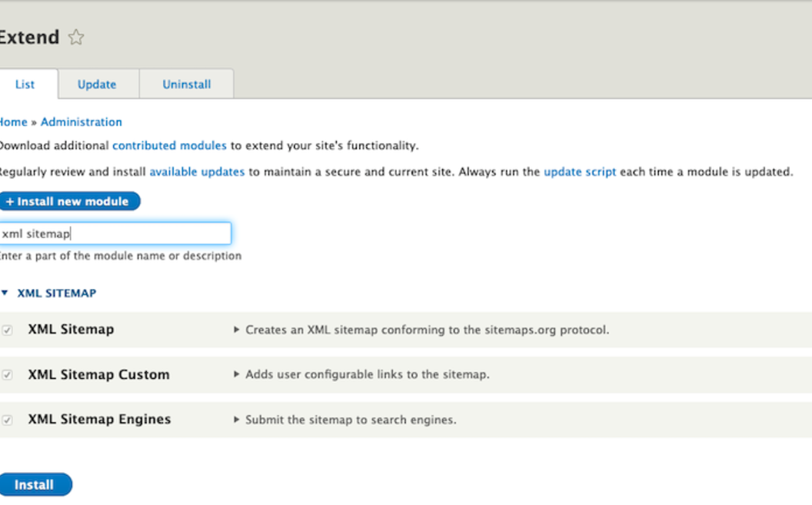Toggle the XML Sitemap Engines checkbox

8,420
